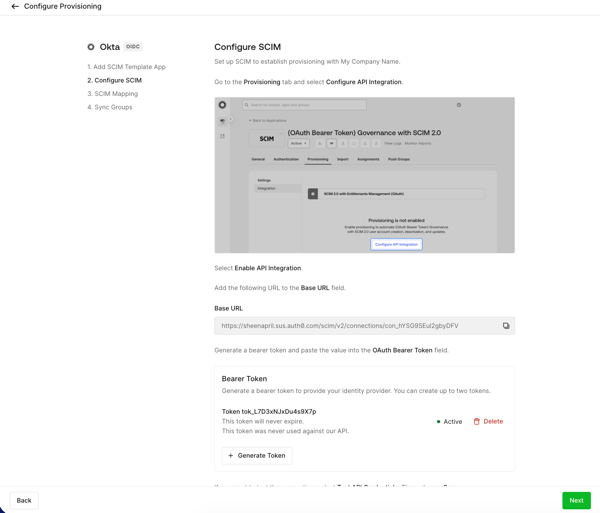Click 'This token was never used' text
The width and height of the screenshot is (600, 513).
pyautogui.click(x=285, y=431)
